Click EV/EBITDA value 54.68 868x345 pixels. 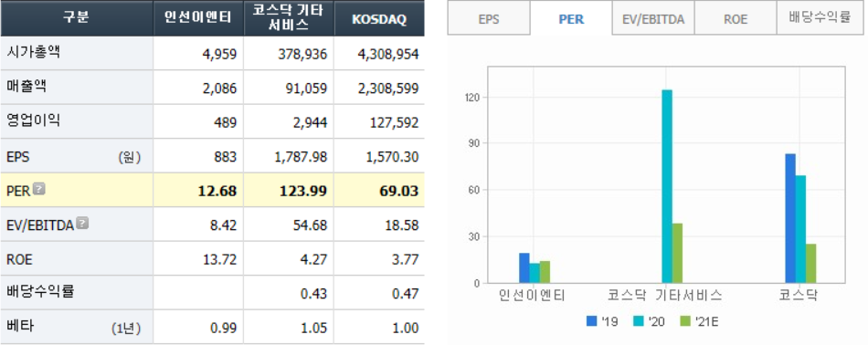[310, 225]
